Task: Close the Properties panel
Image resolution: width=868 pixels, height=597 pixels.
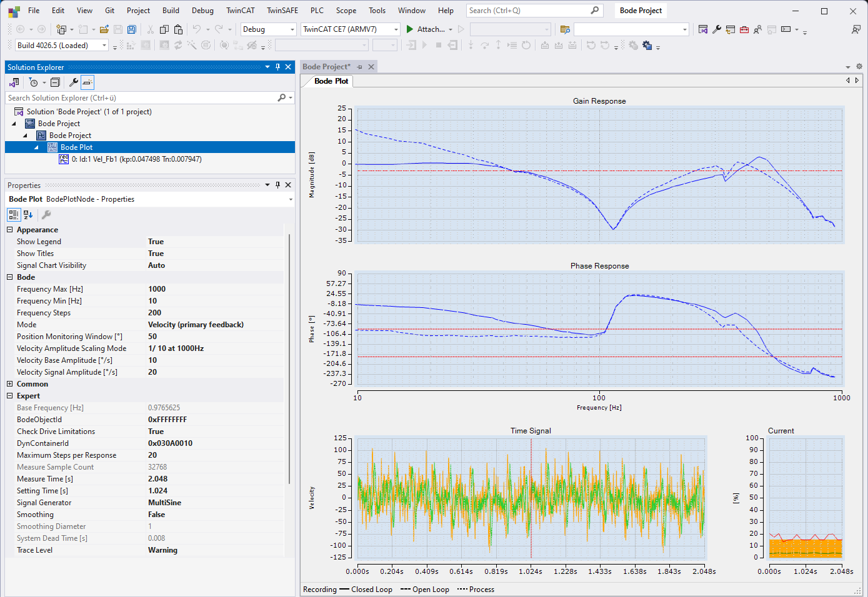Action: pyautogui.click(x=288, y=185)
